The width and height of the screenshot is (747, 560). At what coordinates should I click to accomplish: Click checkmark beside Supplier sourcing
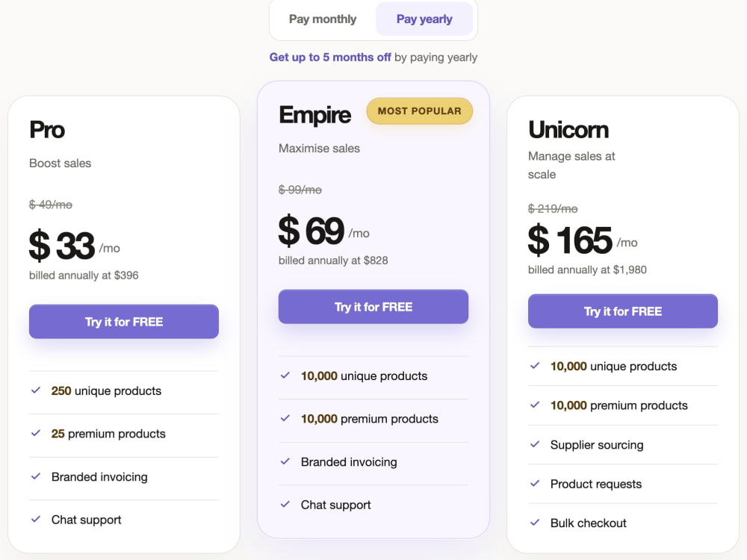click(x=535, y=444)
